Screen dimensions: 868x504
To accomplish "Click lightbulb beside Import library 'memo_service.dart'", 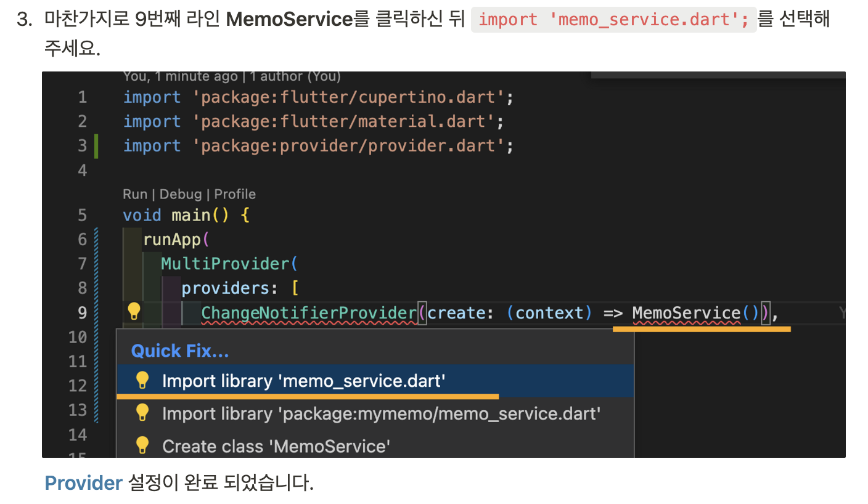I will (142, 380).
